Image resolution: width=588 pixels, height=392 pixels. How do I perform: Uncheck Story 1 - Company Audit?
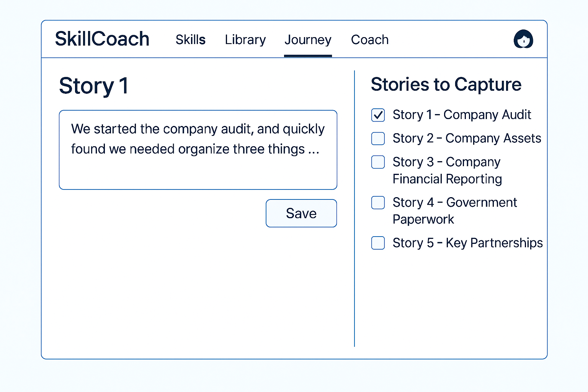coord(378,115)
